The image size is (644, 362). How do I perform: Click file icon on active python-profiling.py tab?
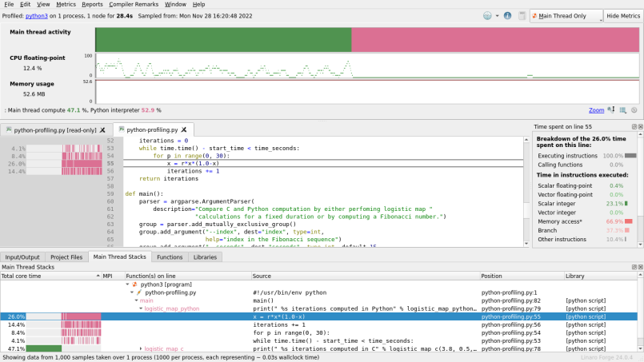[122, 129]
